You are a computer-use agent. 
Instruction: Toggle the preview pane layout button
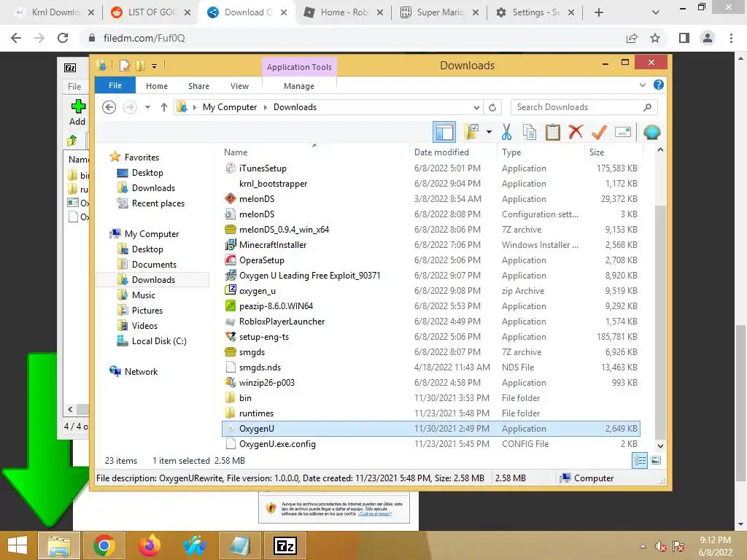(444, 132)
